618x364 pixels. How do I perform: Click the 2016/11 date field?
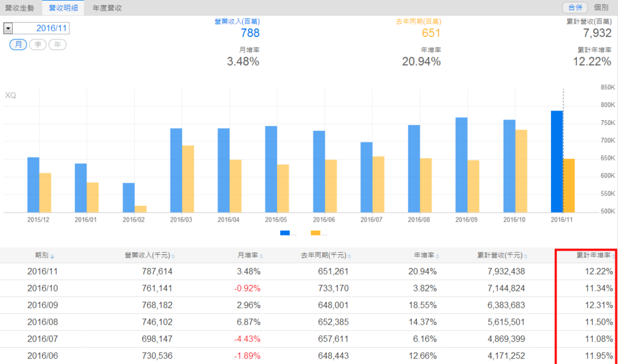(x=42, y=28)
